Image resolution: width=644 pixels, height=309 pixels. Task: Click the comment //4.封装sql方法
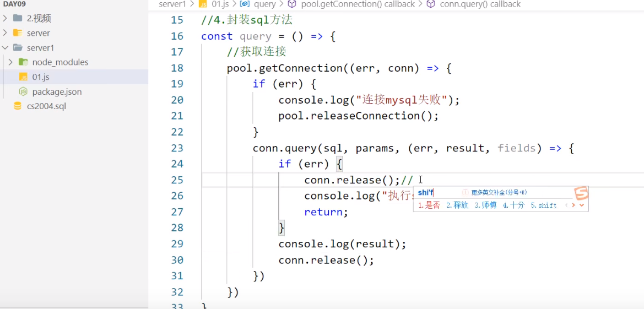point(247,20)
